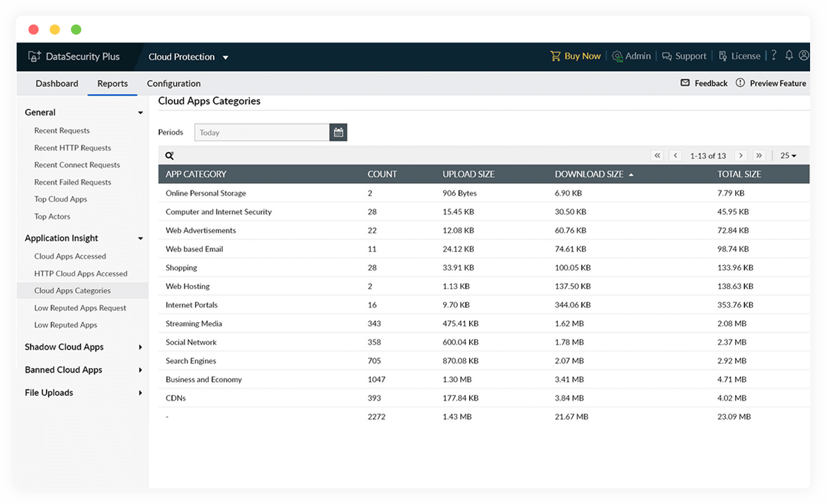This screenshot has height=504, width=826.
Task: Click the Periods input field
Action: [261, 133]
